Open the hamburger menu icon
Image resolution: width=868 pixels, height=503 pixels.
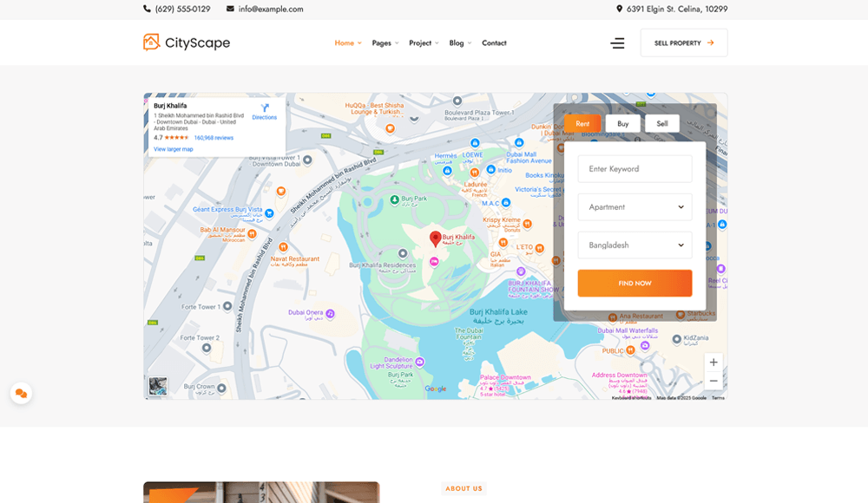pos(617,43)
